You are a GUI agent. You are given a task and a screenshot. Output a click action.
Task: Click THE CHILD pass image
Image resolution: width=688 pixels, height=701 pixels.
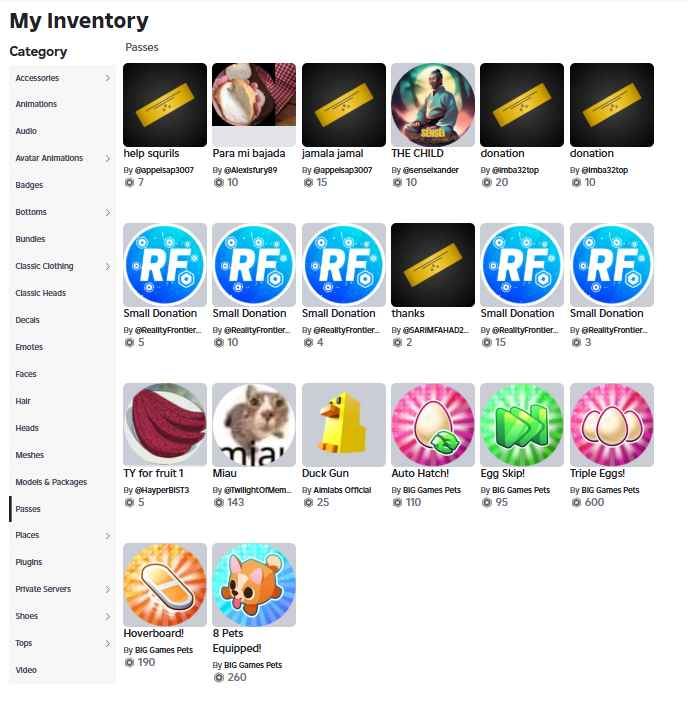pyautogui.click(x=433, y=105)
